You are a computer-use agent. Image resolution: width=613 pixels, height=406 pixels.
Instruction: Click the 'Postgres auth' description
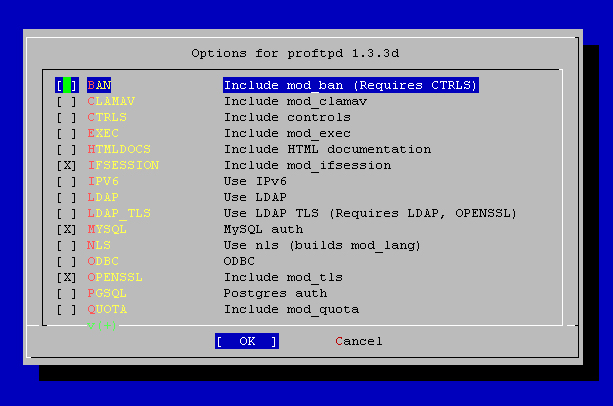(275, 294)
